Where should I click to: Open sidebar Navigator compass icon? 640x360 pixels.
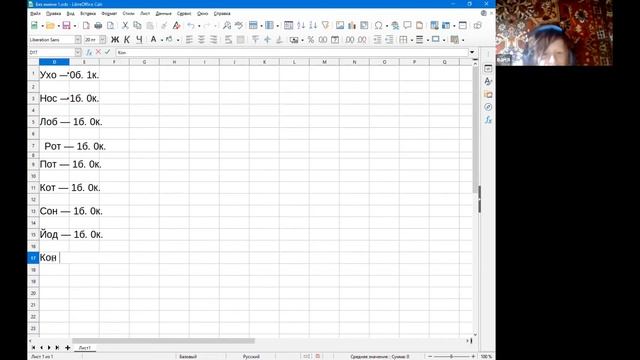tap(488, 107)
